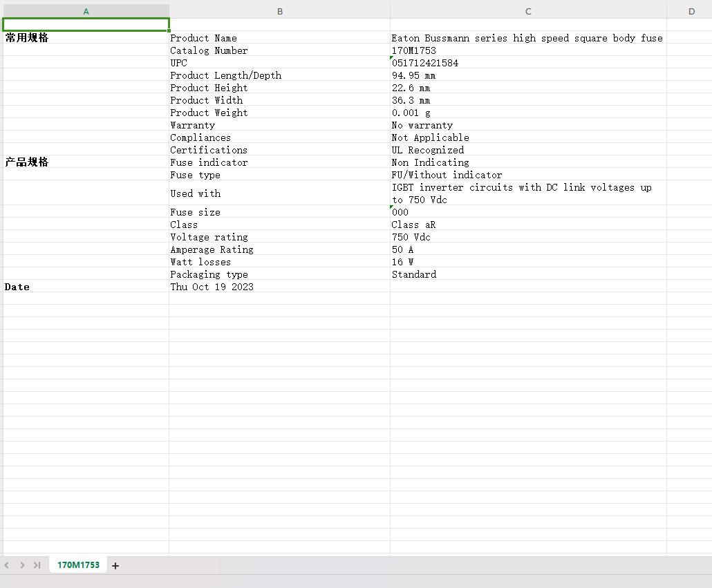The height and width of the screenshot is (588, 712).
Task: Select the 16 W value
Action: click(528, 261)
